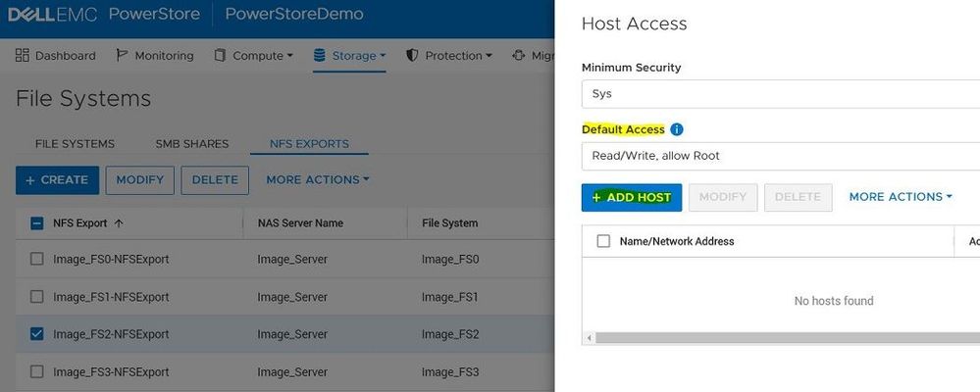Viewport: 980px width, 392px height.
Task: Click Image_Server in the Image_FS2 row
Action: pos(292,334)
